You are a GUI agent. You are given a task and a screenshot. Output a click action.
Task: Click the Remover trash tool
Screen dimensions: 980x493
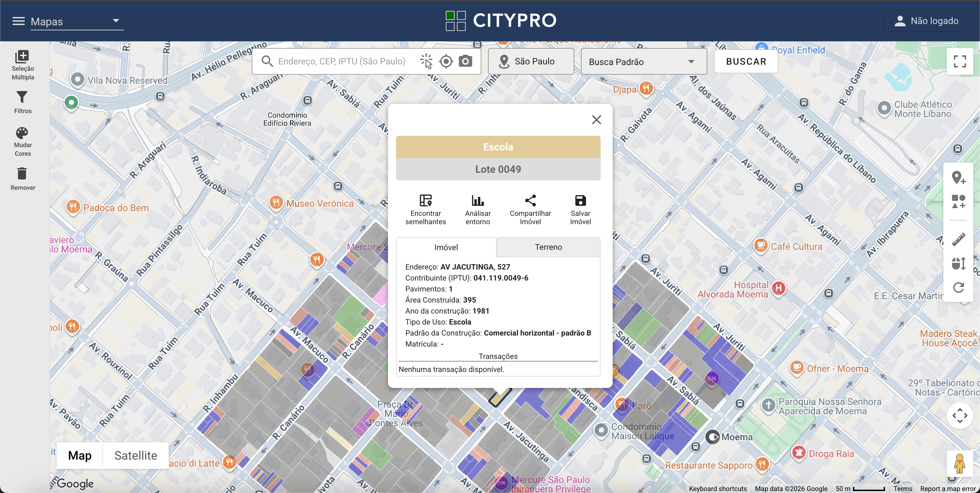point(23,178)
